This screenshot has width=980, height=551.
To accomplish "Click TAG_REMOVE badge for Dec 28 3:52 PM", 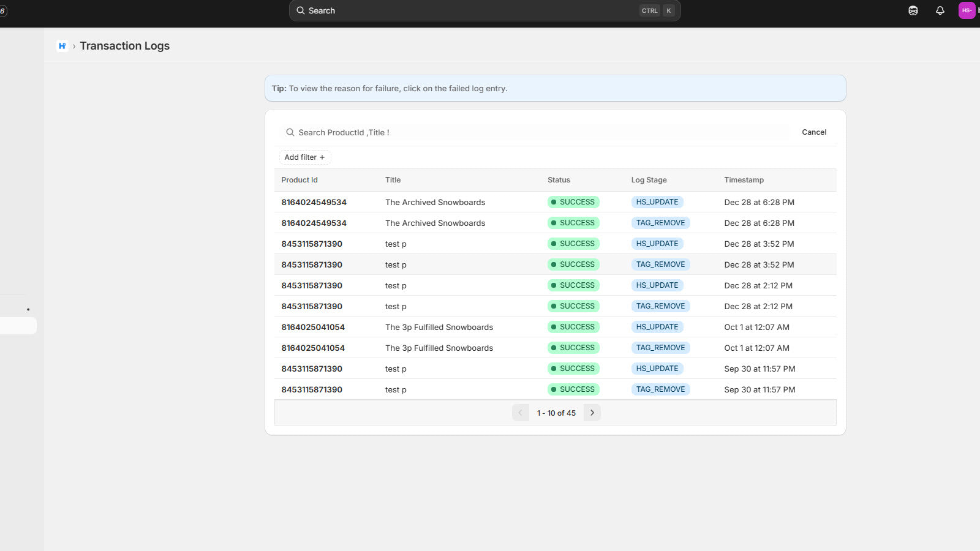I will 660,264.
